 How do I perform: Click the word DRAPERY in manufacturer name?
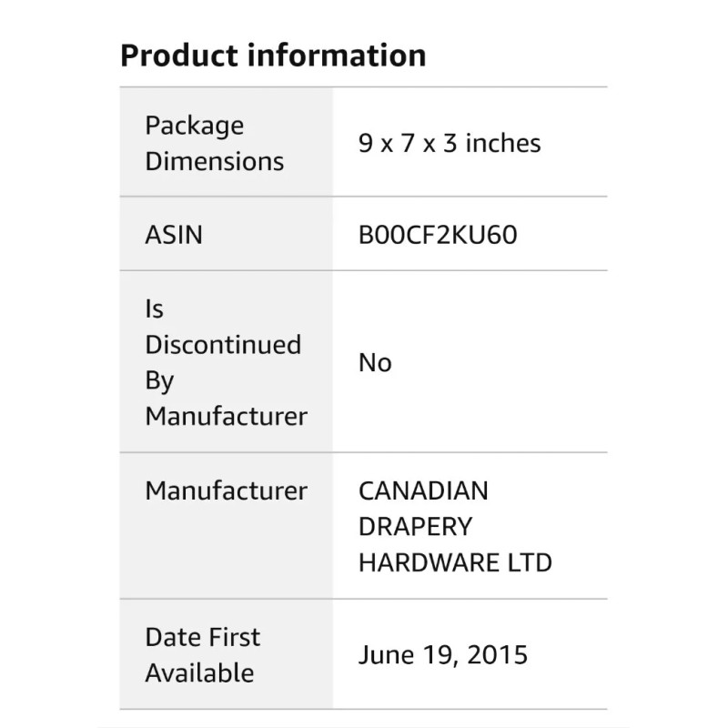click(x=415, y=526)
